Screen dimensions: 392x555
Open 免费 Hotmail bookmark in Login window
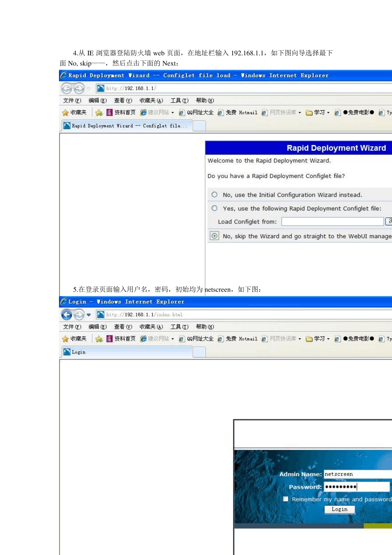coord(237,339)
